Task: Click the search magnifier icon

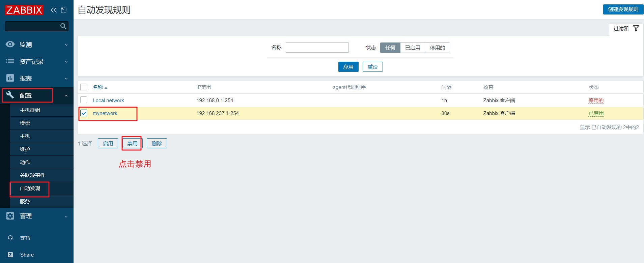Action: pyautogui.click(x=63, y=26)
